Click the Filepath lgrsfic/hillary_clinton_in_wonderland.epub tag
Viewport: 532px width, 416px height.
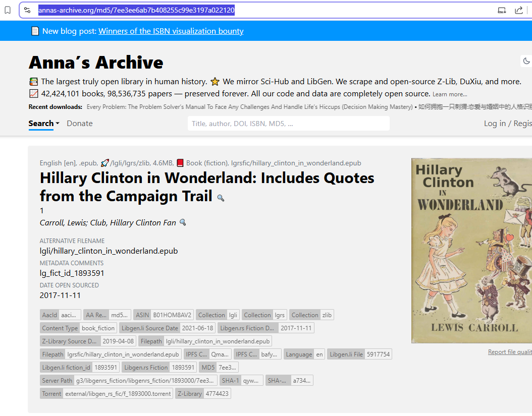tap(111, 354)
